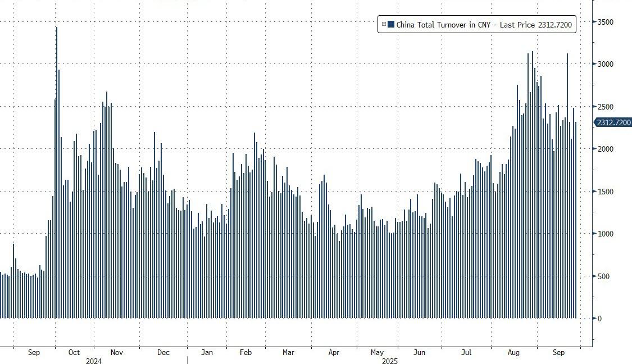Viewport: 632px width, 364px height.
Task: Click the dark blue legend color swatch
Action: pos(391,24)
